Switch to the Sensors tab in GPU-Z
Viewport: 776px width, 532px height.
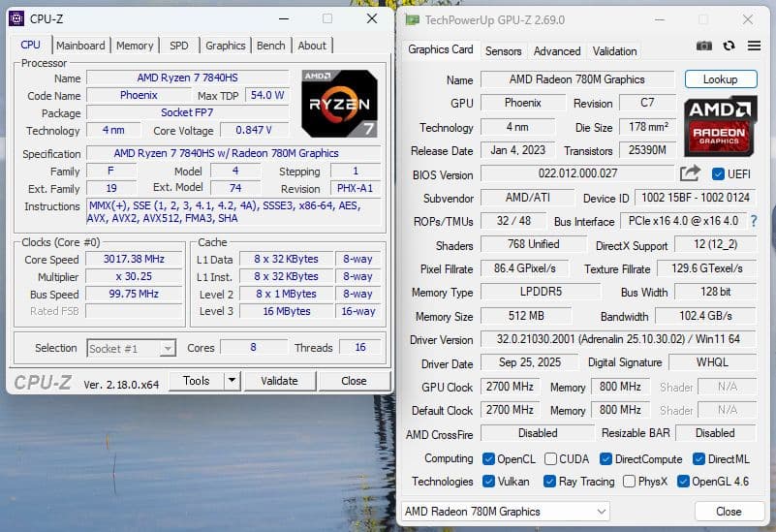503,51
